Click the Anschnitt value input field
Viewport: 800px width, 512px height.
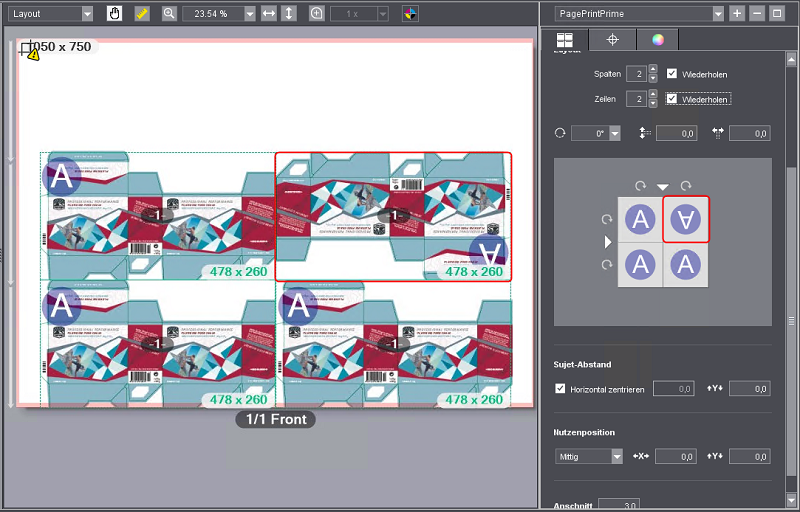coord(619,506)
